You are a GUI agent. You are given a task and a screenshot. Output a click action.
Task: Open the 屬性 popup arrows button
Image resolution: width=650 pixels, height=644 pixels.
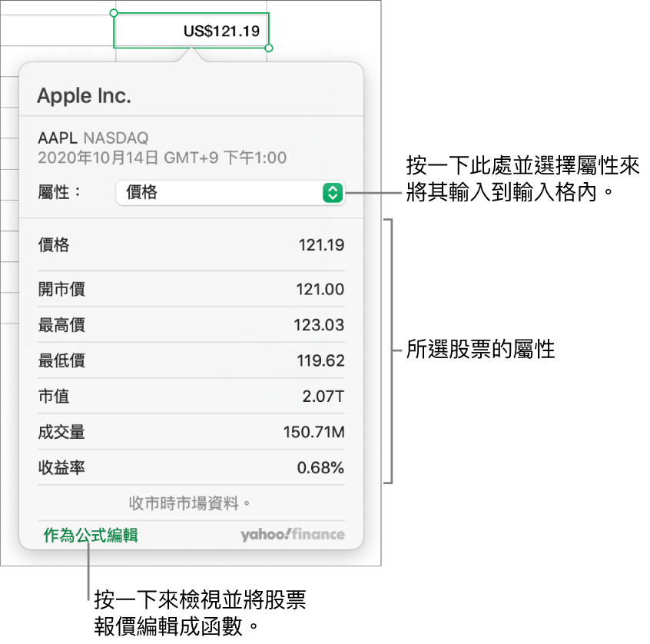(333, 193)
